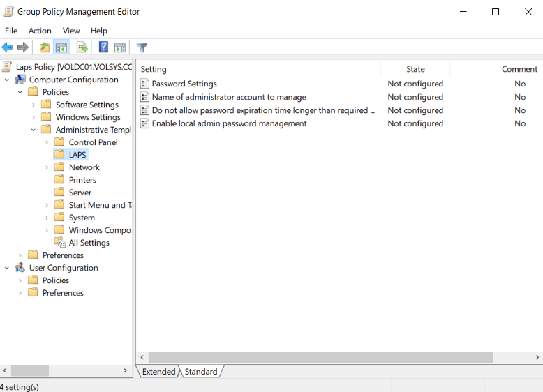Switch to the Extended tab

(x=158, y=372)
